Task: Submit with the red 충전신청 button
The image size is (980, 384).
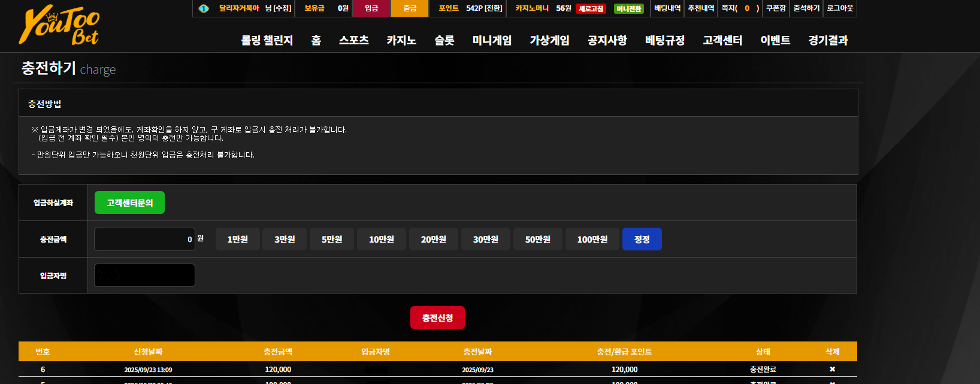Action: (x=437, y=318)
